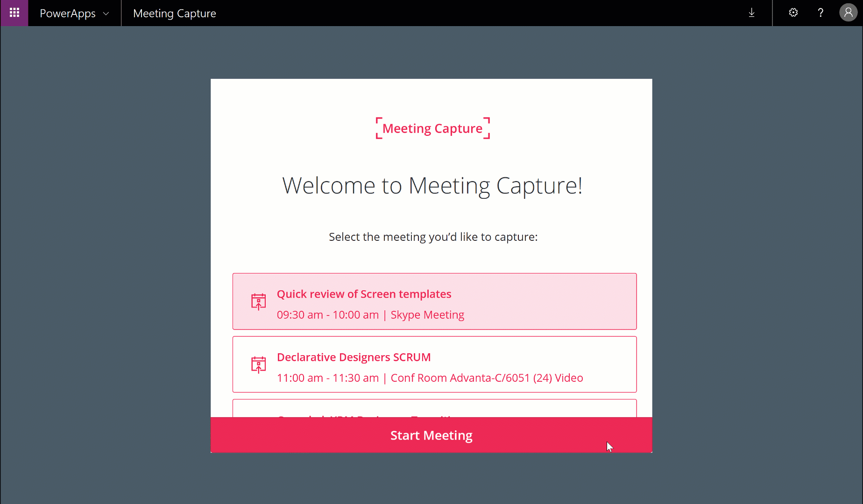The height and width of the screenshot is (504, 863).
Task: Open help with the question mark icon
Action: [x=821, y=13]
